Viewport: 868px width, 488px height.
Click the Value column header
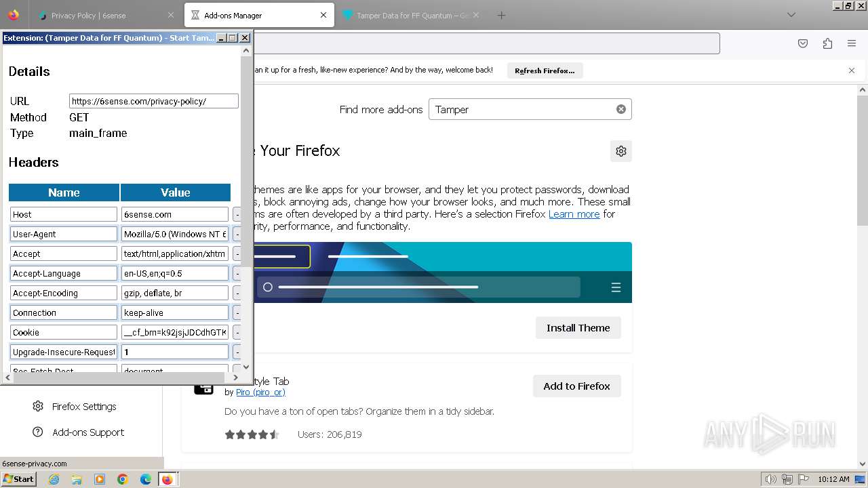(x=175, y=192)
